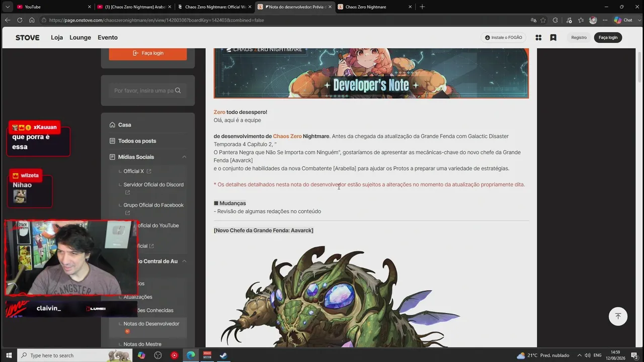Screen dimensions: 644x362
Task: Click the browser back arrow
Action: point(8,20)
